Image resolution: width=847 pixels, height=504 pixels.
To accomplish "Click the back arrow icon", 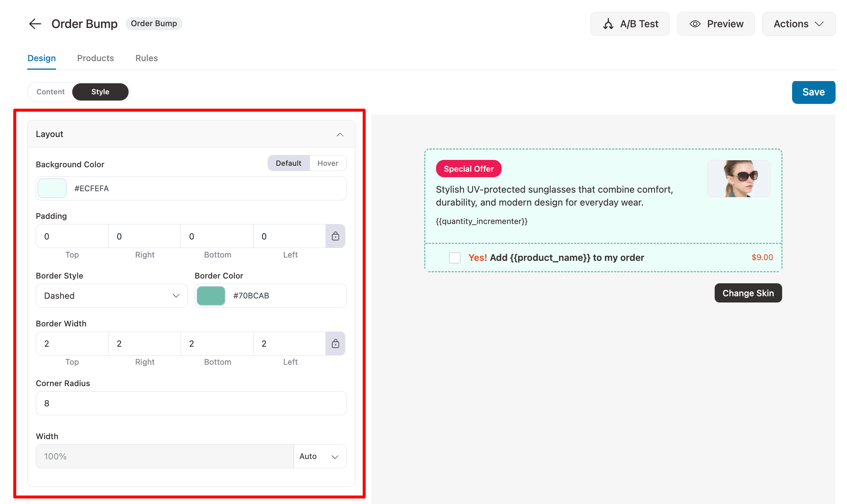I will 35,24.
